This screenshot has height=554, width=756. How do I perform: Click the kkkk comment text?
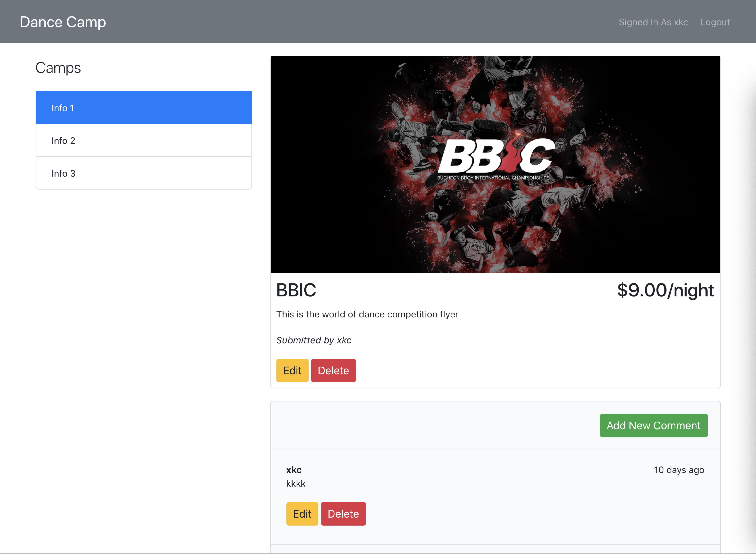tap(296, 483)
